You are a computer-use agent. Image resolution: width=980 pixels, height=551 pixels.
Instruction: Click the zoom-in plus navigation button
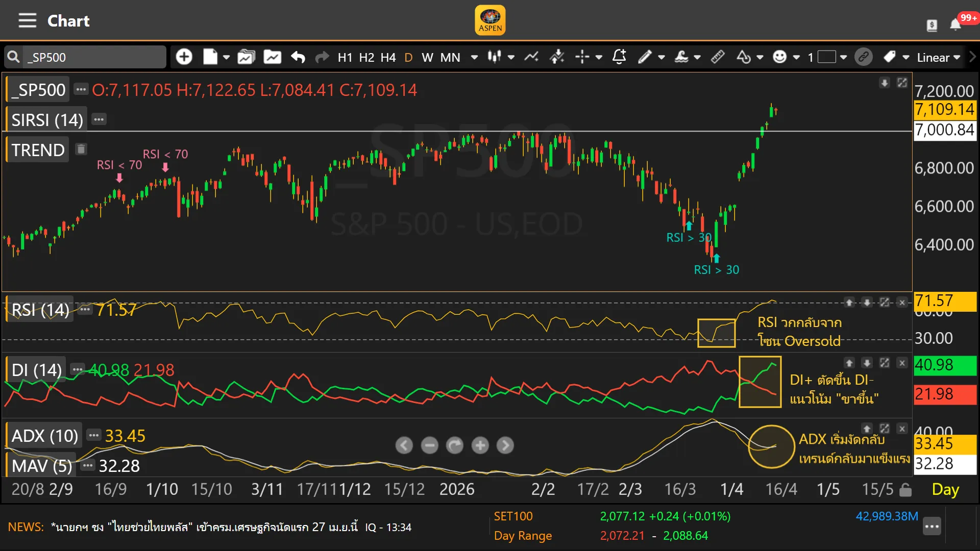pos(480,445)
